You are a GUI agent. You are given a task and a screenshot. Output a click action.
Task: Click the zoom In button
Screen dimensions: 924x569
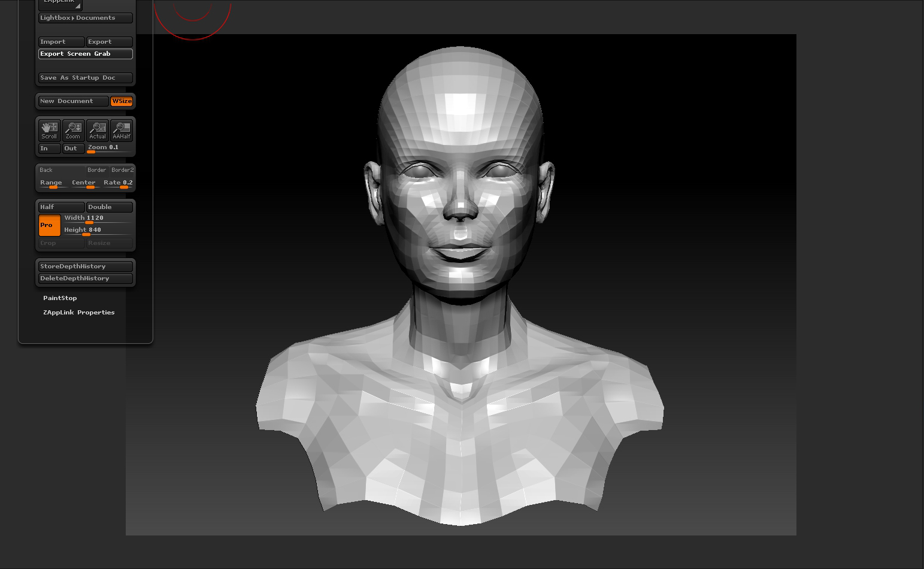pyautogui.click(x=50, y=149)
